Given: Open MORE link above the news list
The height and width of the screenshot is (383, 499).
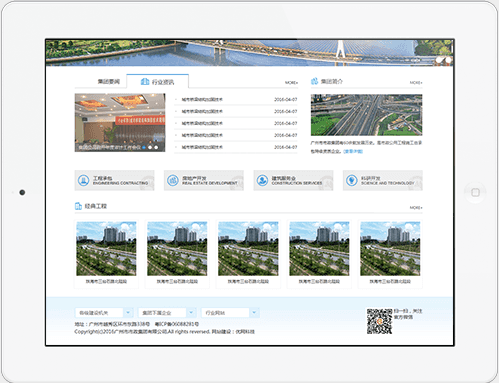Looking at the screenshot, I should [291, 83].
